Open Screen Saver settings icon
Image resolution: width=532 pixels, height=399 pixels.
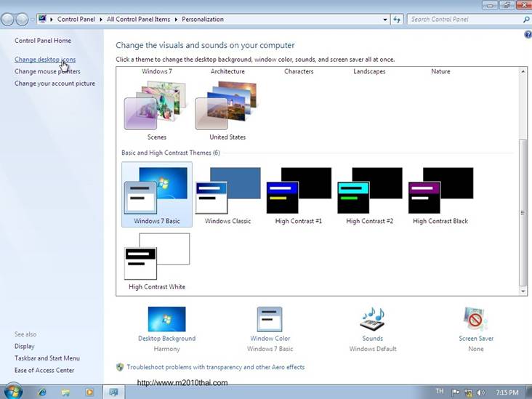point(476,319)
